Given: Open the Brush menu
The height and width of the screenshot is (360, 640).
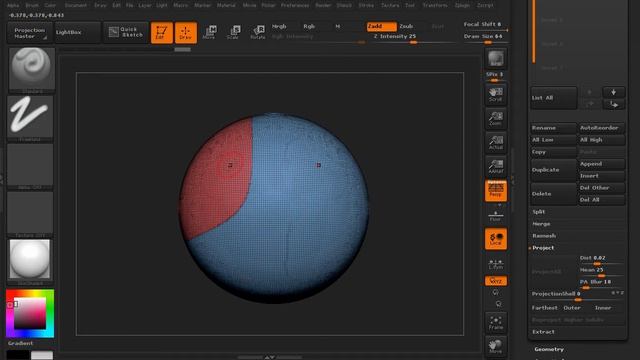Looking at the screenshot, I should [32, 5].
